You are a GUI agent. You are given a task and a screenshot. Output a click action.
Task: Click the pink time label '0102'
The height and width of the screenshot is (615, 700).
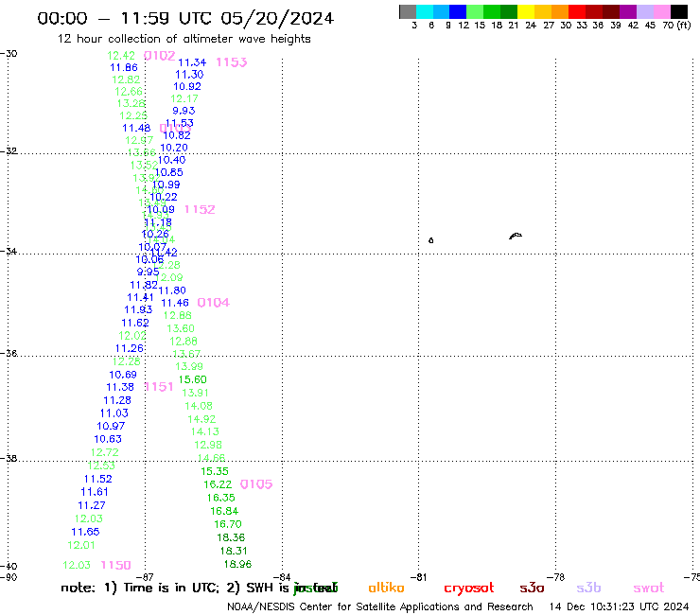(x=159, y=56)
